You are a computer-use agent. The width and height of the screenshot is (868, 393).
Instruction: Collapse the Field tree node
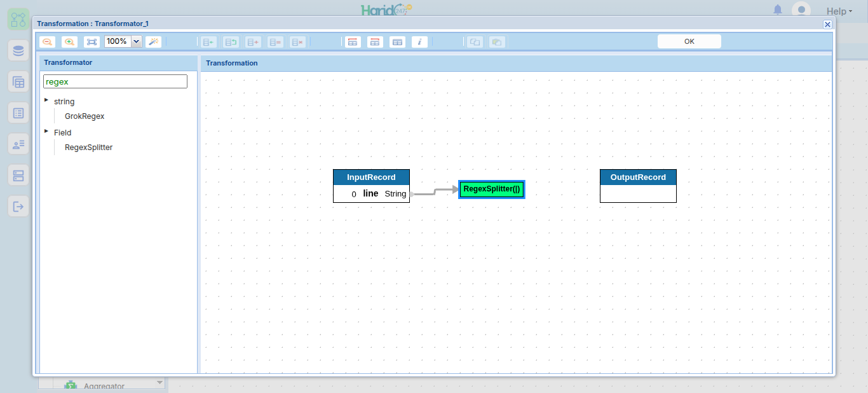pyautogui.click(x=46, y=131)
